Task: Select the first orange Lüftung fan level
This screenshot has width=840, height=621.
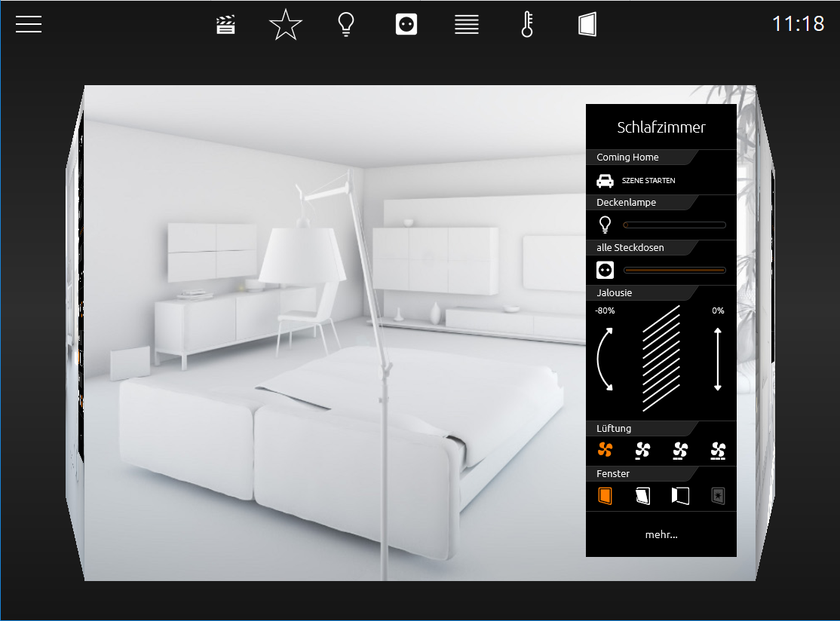Action: click(x=605, y=450)
